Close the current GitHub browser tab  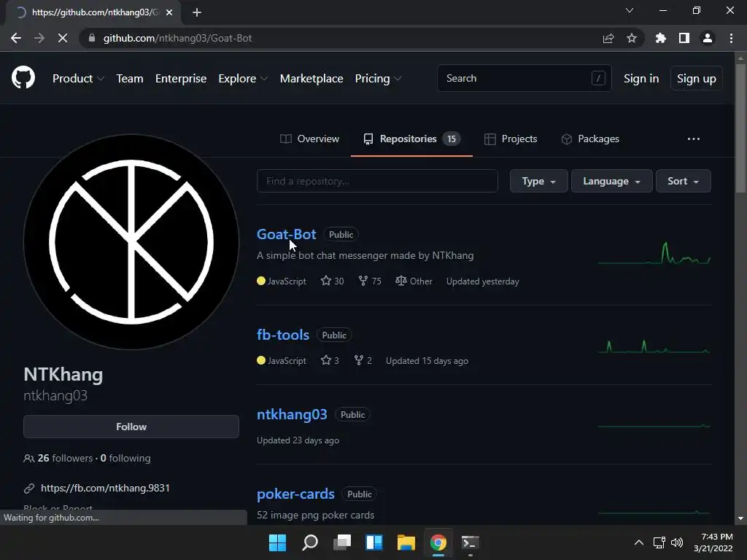coord(169,12)
